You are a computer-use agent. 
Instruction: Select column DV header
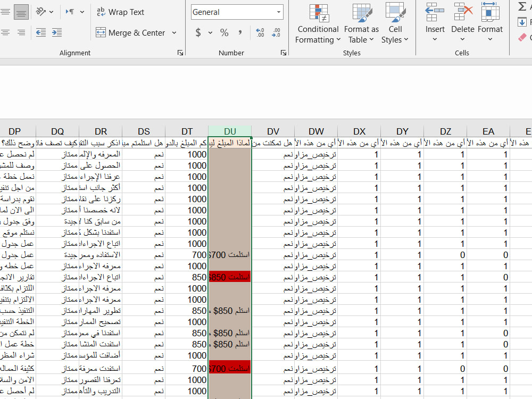point(273,131)
